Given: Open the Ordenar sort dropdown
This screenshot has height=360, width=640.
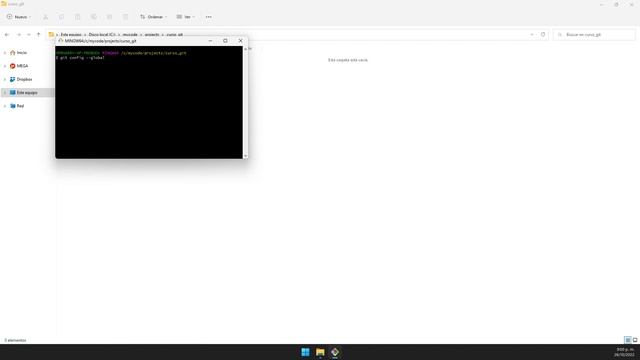Looking at the screenshot, I should [x=153, y=17].
